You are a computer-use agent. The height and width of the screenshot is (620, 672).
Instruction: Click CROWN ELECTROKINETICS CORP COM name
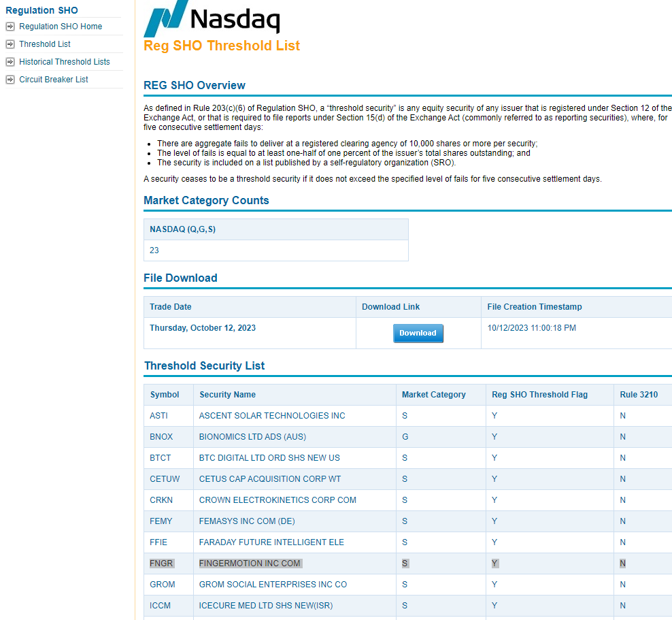click(278, 500)
